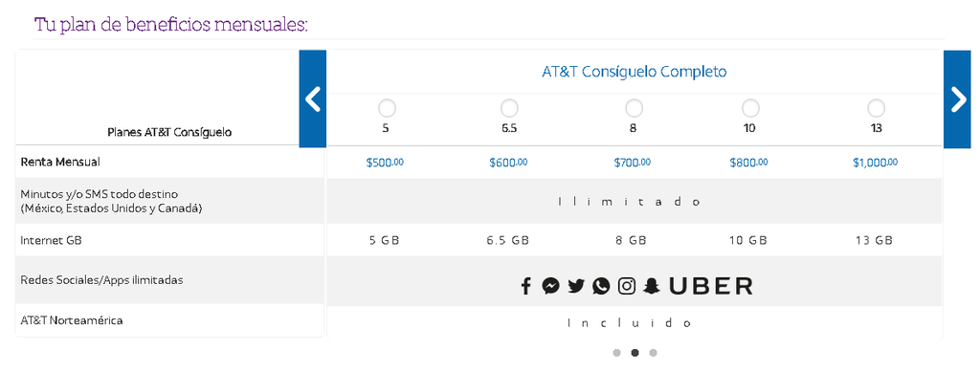980x373 pixels.
Task: Jump to third carousel page dot
Action: coord(653,353)
